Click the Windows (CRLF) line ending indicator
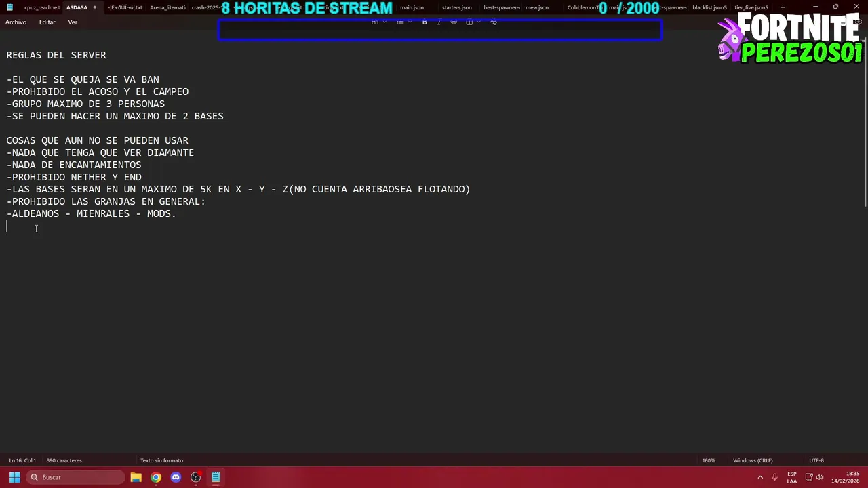Image resolution: width=868 pixels, height=488 pixels. [x=753, y=460]
